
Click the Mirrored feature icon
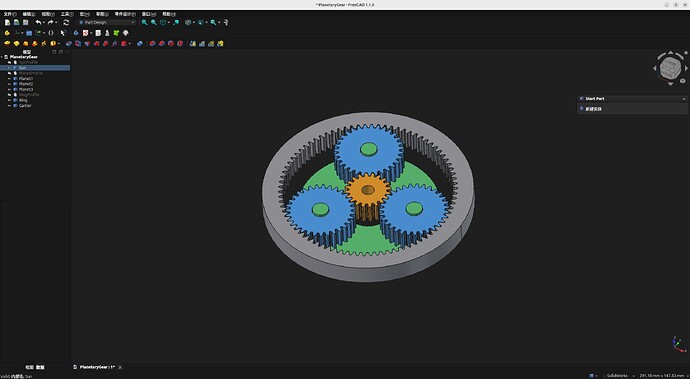click(193, 43)
